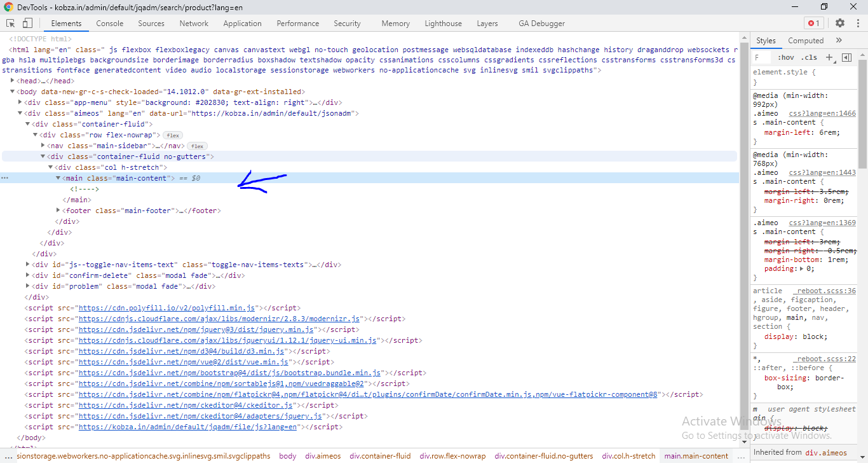Expand the problem modal div node

pos(28,286)
